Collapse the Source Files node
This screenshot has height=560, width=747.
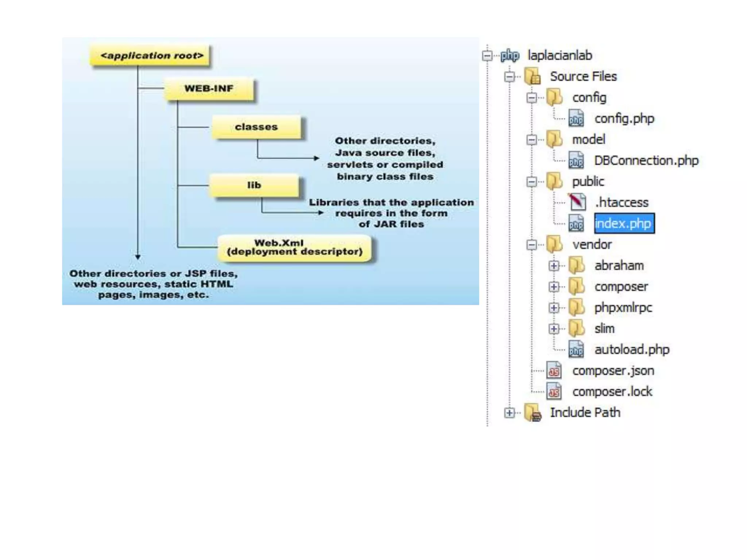(510, 77)
